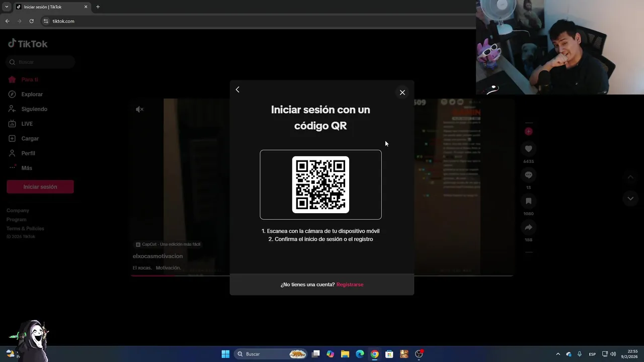Click the microphone tray icon

click(580, 354)
